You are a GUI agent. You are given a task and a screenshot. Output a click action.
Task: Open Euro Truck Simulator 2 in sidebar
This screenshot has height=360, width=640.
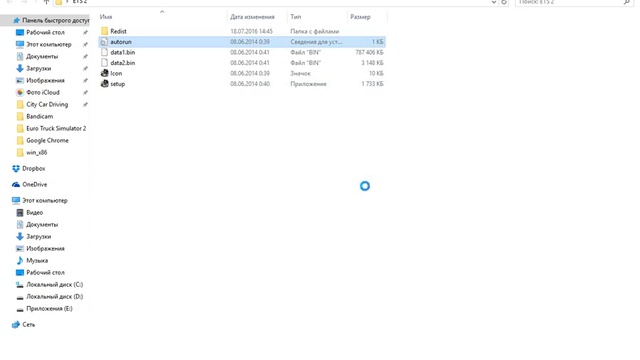56,128
